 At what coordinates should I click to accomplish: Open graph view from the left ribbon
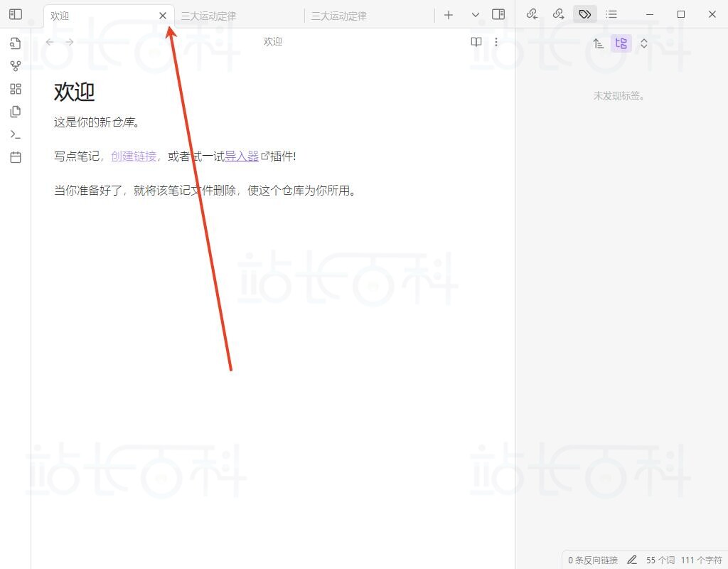point(16,66)
